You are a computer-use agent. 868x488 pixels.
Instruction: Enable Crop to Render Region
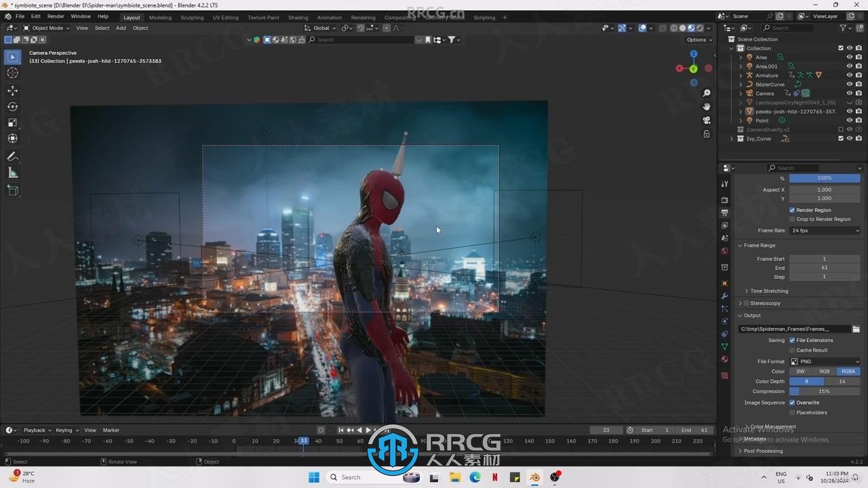tap(792, 219)
